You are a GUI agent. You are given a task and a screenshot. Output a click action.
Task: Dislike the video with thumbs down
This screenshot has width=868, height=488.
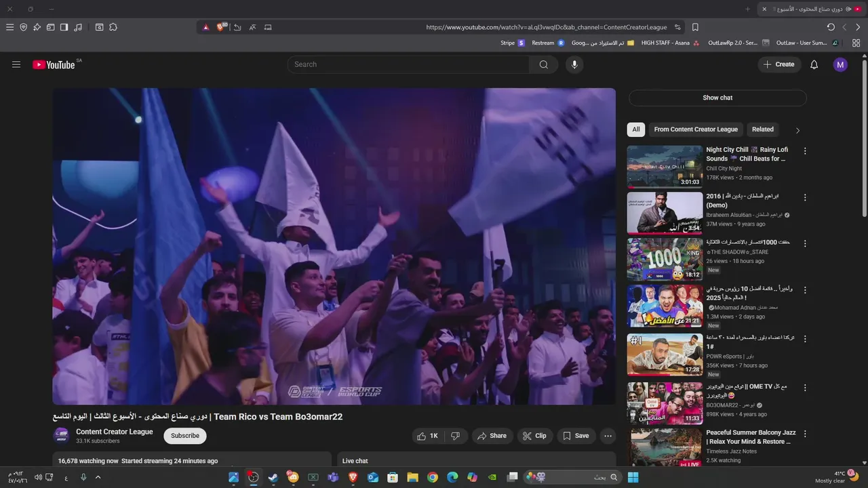(456, 436)
